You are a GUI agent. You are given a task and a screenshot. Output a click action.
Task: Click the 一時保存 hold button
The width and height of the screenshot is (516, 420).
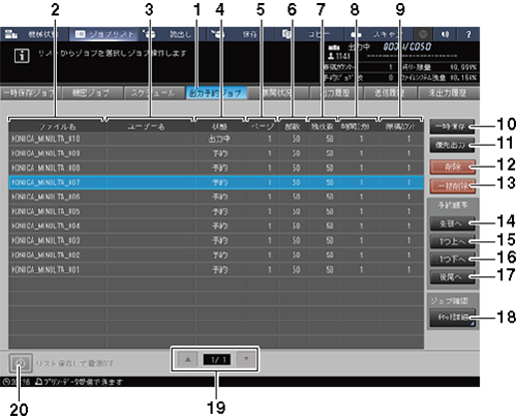coord(452,127)
